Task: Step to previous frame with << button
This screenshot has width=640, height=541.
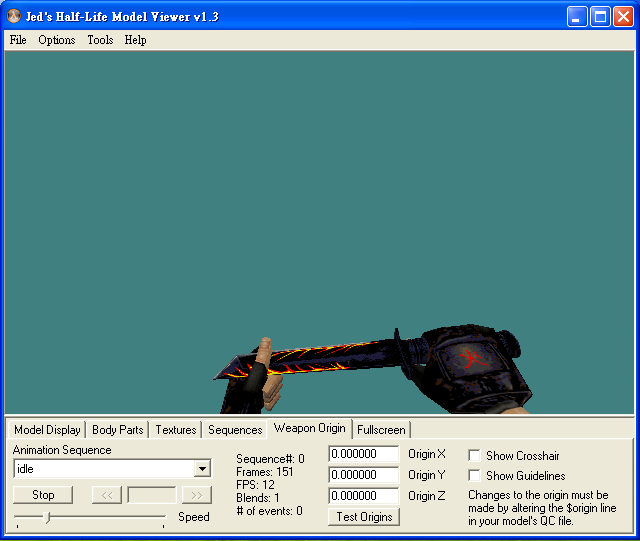Action: pyautogui.click(x=107, y=495)
